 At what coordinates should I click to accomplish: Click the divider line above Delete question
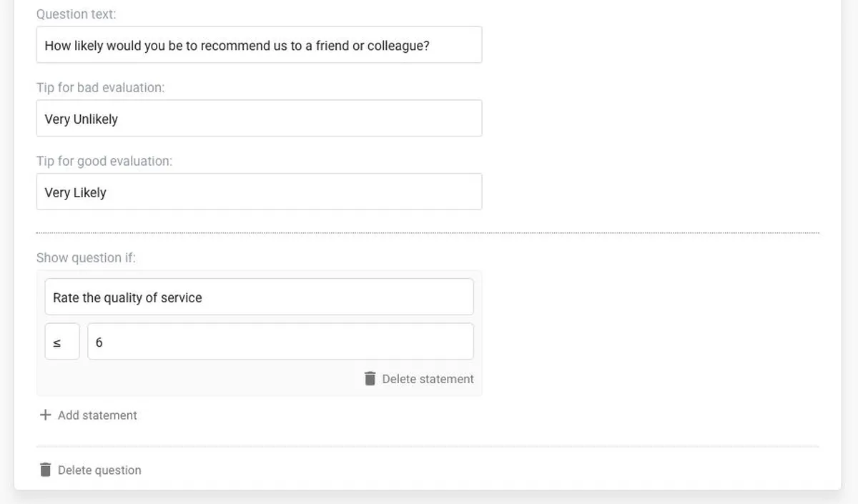tap(428, 447)
